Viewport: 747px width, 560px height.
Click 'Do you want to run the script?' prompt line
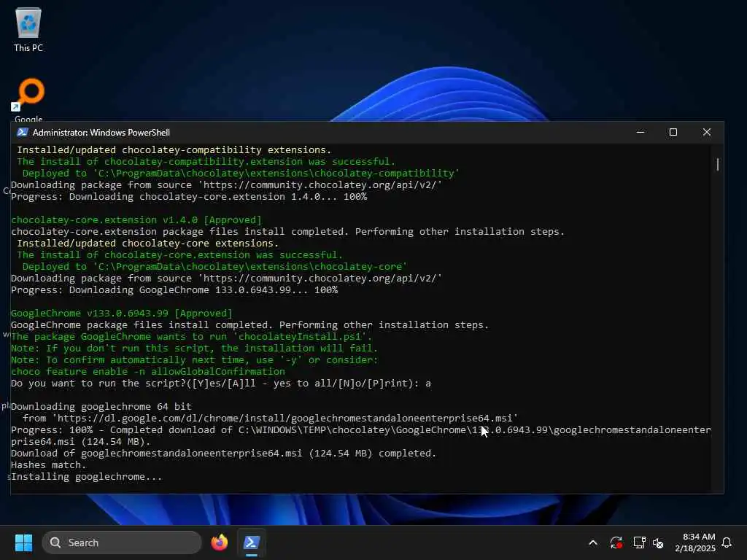point(221,384)
